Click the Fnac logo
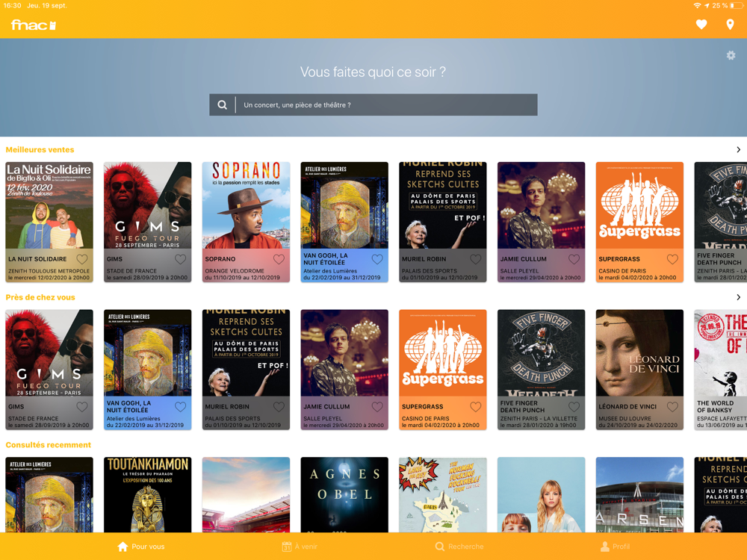 (34, 25)
